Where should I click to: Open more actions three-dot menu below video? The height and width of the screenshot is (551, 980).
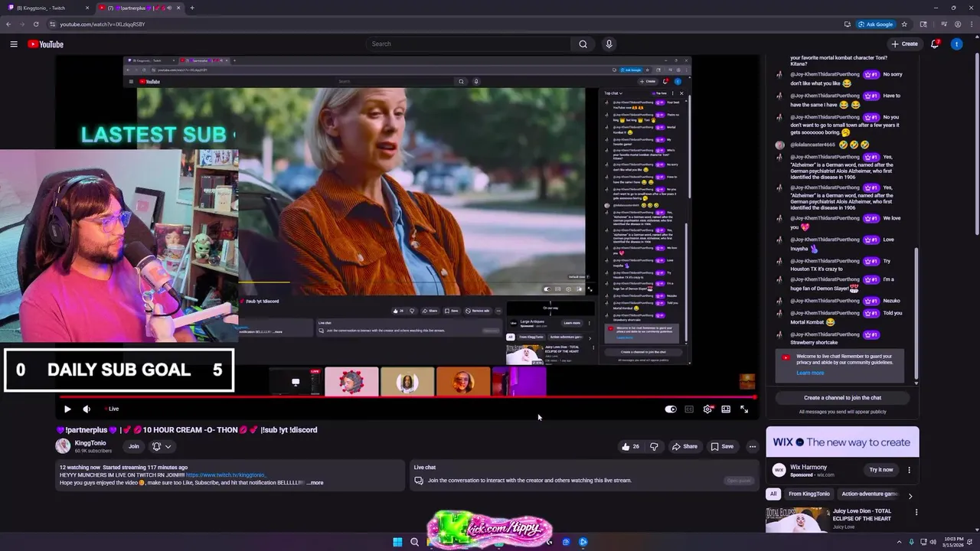[753, 446]
